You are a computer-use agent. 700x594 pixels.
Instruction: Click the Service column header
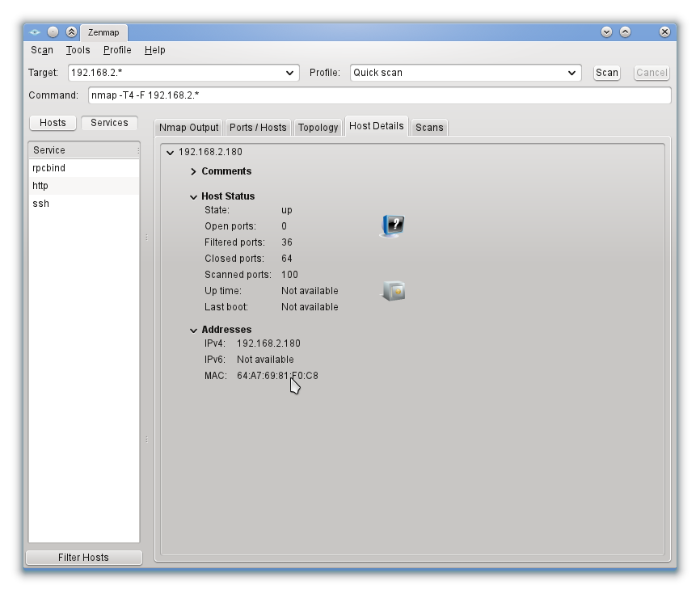(x=84, y=150)
